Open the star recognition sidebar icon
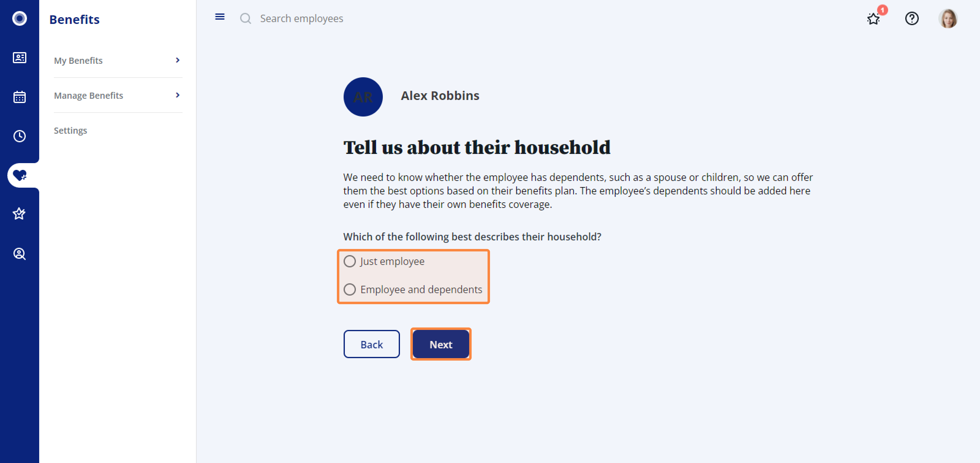 tap(19, 214)
